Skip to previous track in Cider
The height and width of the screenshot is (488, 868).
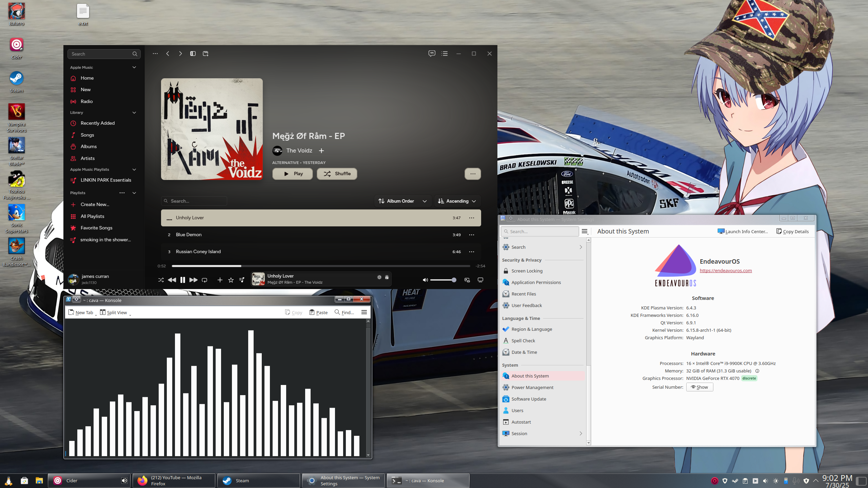pyautogui.click(x=172, y=280)
